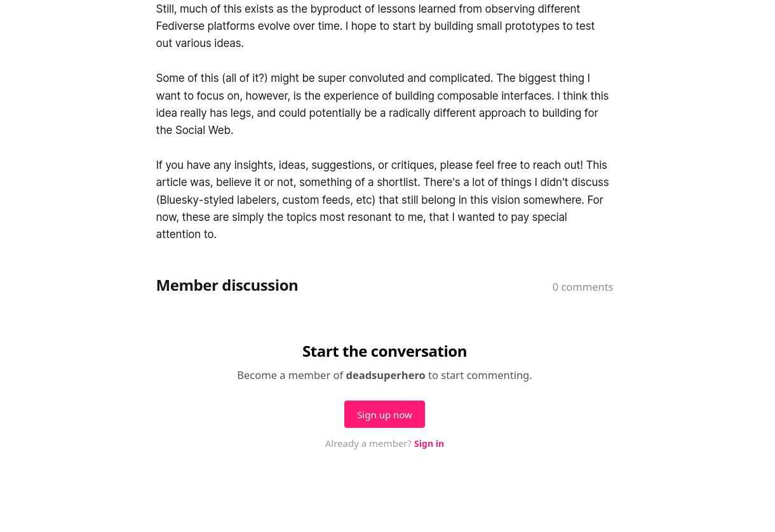Image resolution: width=775 pixels, height=532 pixels.
Task: Click the Start the conversation heading
Action: pos(384,351)
